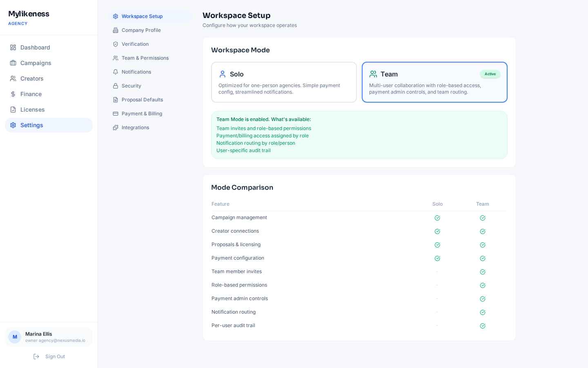Go to Team & Permissions settings
The width and height of the screenshot is (588, 368).
150,58
